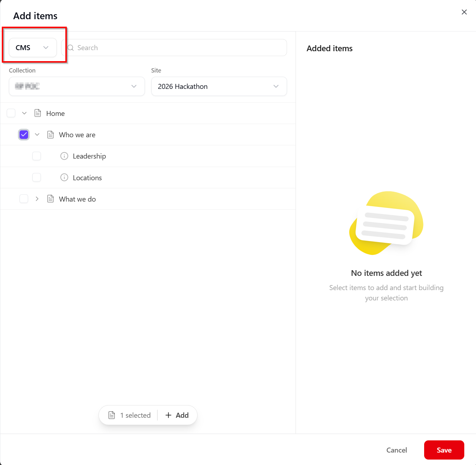The height and width of the screenshot is (465, 476).
Task: Select the Locations checkbox
Action: point(37,177)
